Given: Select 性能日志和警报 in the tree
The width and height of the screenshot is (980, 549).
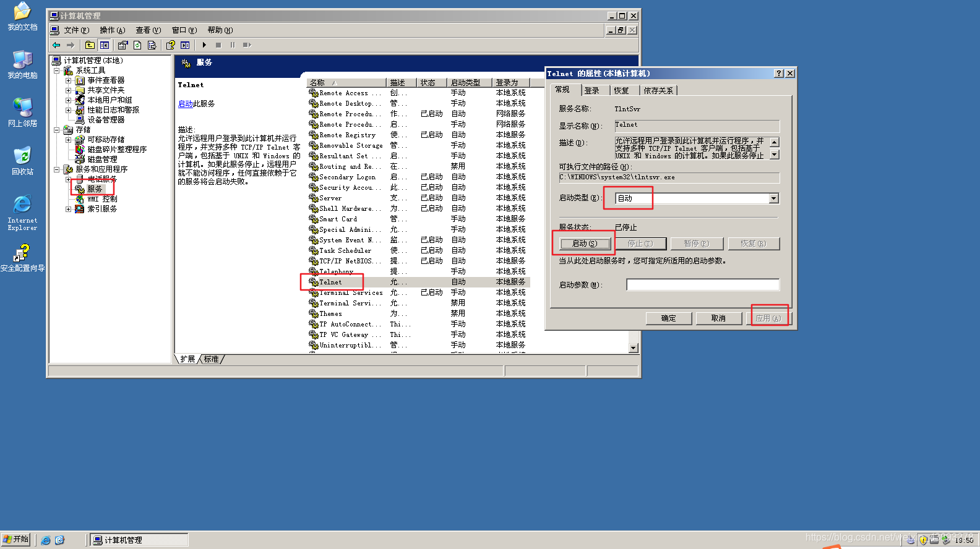Looking at the screenshot, I should point(113,110).
